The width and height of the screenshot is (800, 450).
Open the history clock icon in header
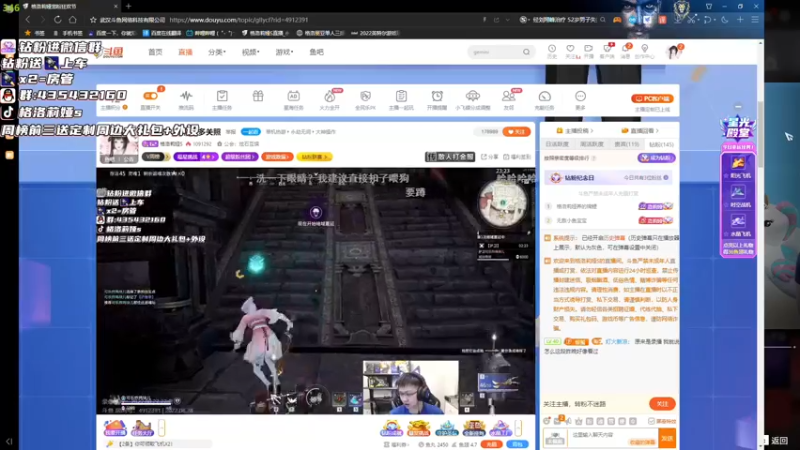(552, 49)
